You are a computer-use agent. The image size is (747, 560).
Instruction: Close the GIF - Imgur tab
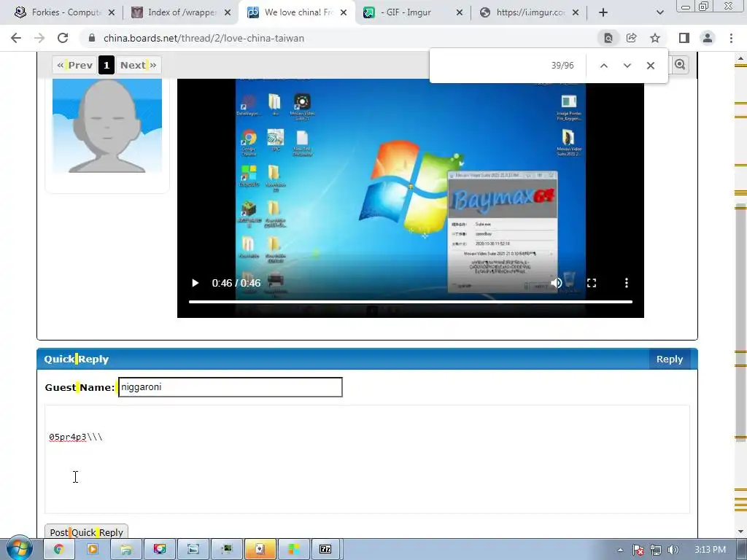[460, 12]
